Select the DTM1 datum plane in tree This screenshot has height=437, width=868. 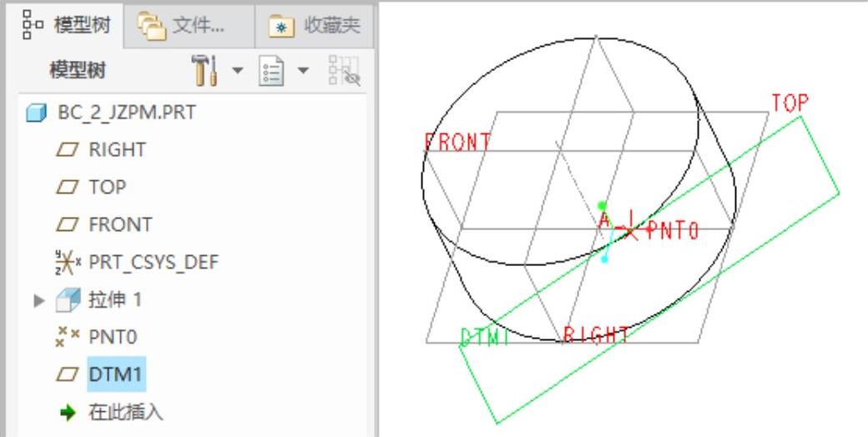[x=116, y=374]
